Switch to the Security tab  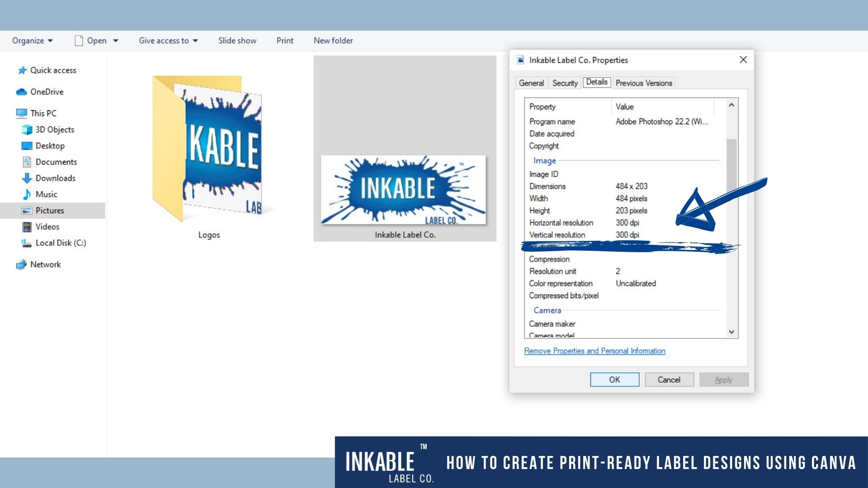click(564, 83)
